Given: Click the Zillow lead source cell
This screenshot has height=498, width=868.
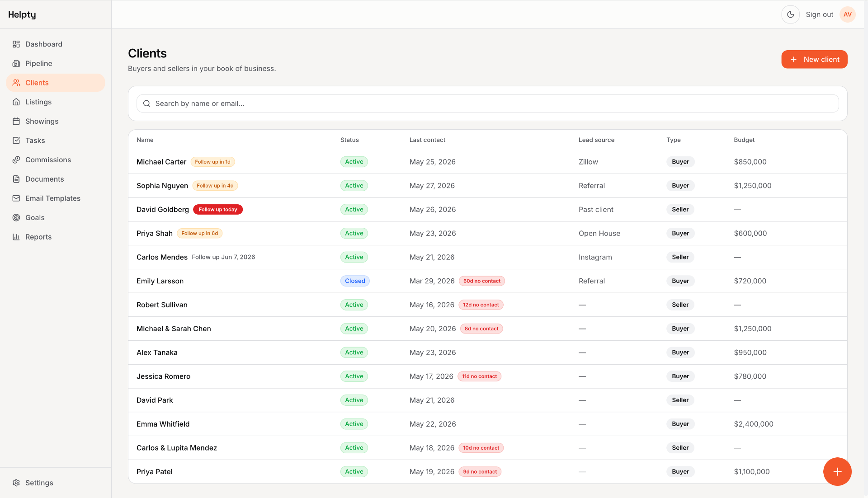Looking at the screenshot, I should pyautogui.click(x=588, y=162).
